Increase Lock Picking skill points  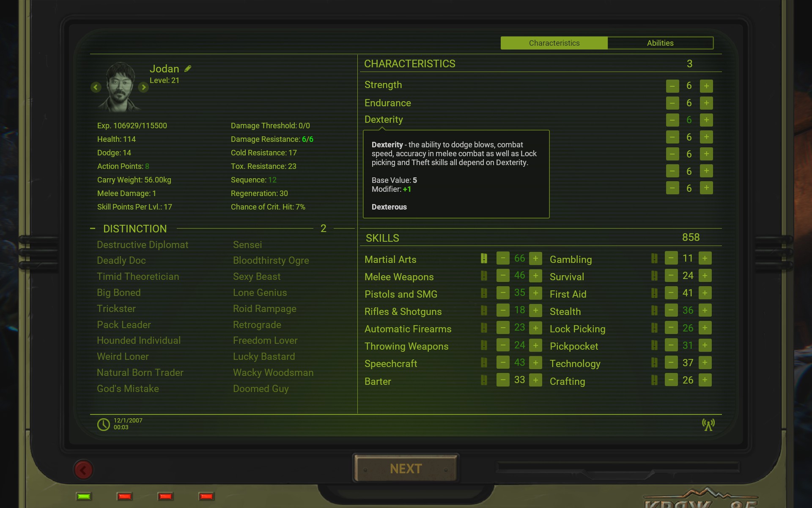pos(705,328)
